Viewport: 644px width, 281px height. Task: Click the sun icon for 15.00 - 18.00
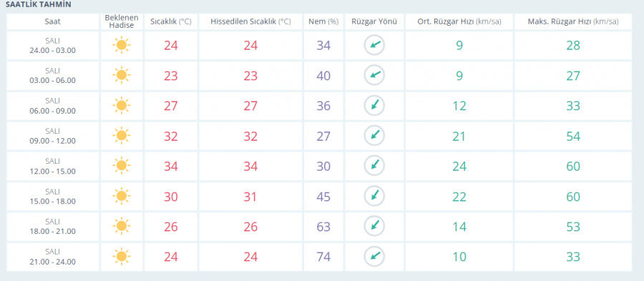(121, 196)
